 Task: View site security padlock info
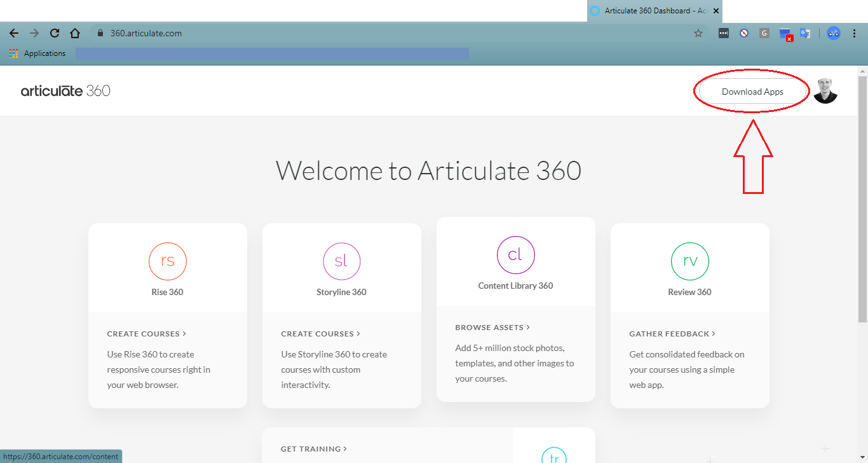pyautogui.click(x=99, y=33)
